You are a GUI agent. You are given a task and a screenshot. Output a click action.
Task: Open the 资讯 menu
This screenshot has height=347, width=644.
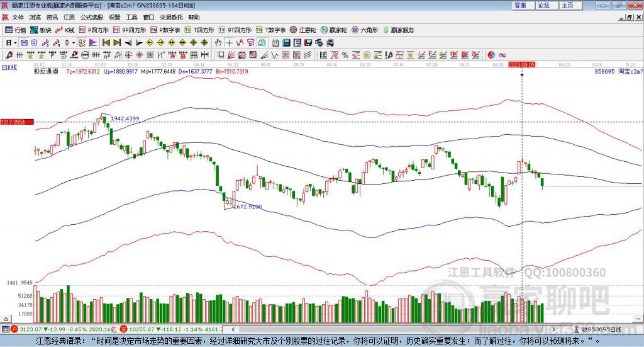click(x=52, y=17)
